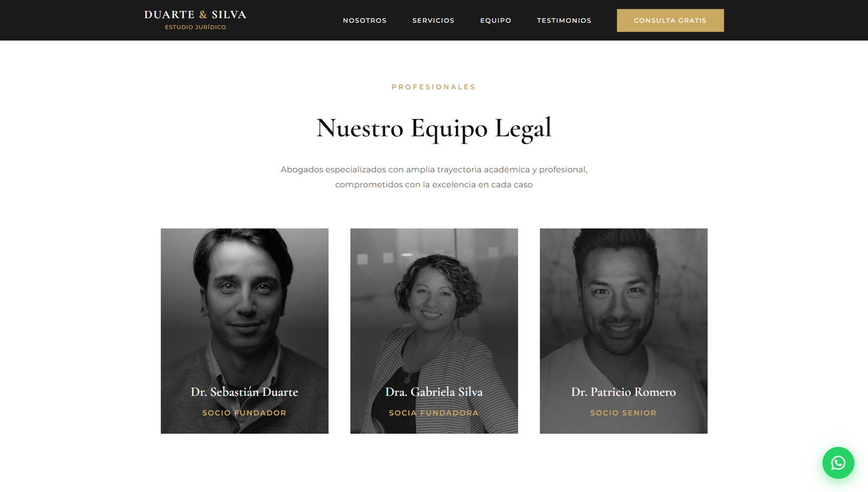Go to the Servicios section
Viewport: 868px width, 492px height.
tap(433, 21)
